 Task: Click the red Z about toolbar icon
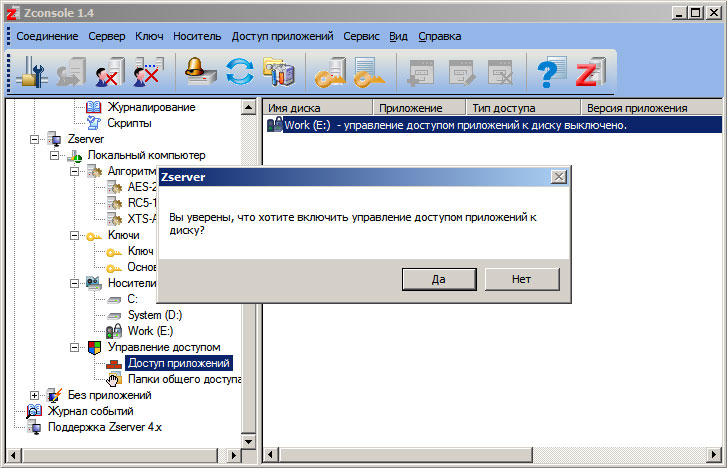(x=591, y=72)
